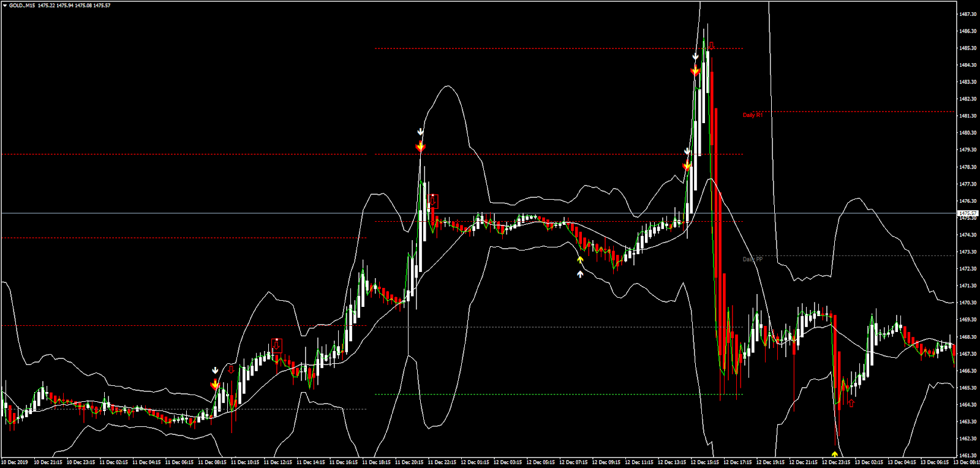Click the white down arrow near the 1479.30 level

(x=687, y=151)
